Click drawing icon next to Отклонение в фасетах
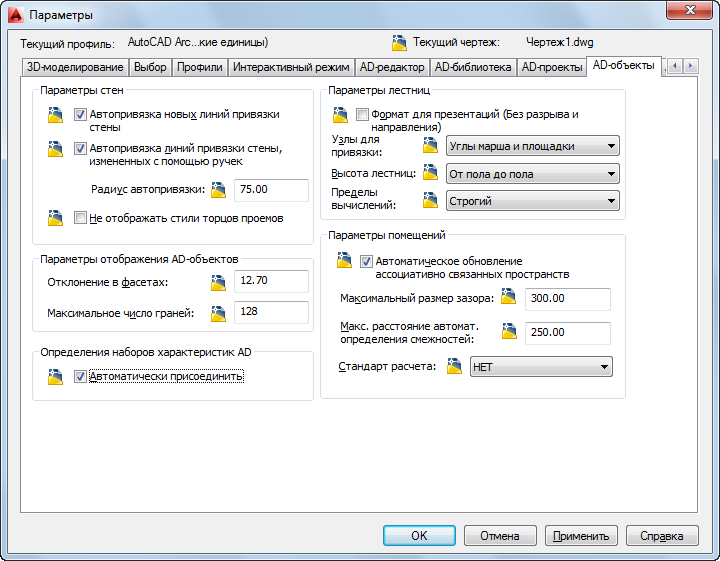Viewport: 720px width, 561px height. pos(218,283)
